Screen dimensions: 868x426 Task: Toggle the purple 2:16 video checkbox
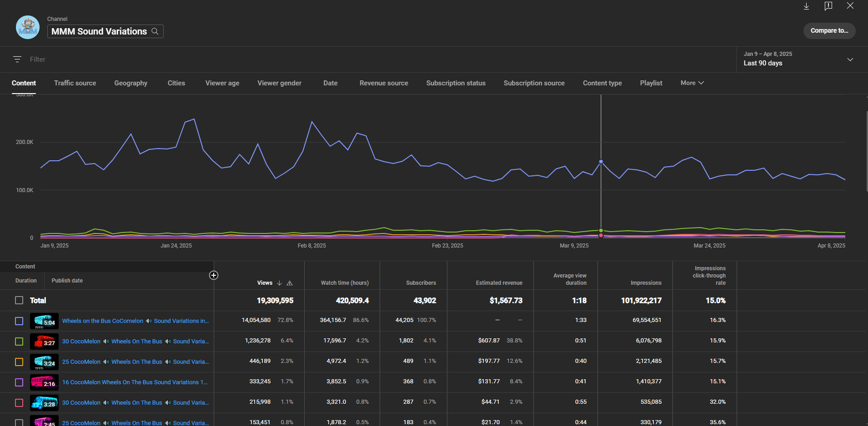[19, 382]
